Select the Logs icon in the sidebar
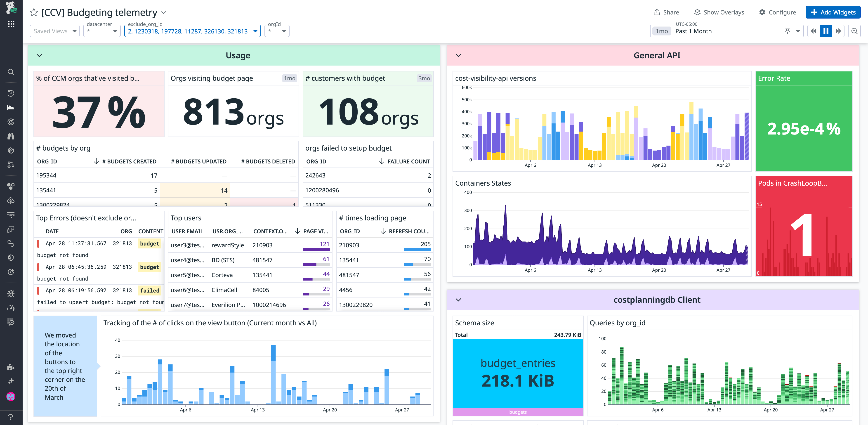This screenshot has width=868, height=425. click(11, 215)
